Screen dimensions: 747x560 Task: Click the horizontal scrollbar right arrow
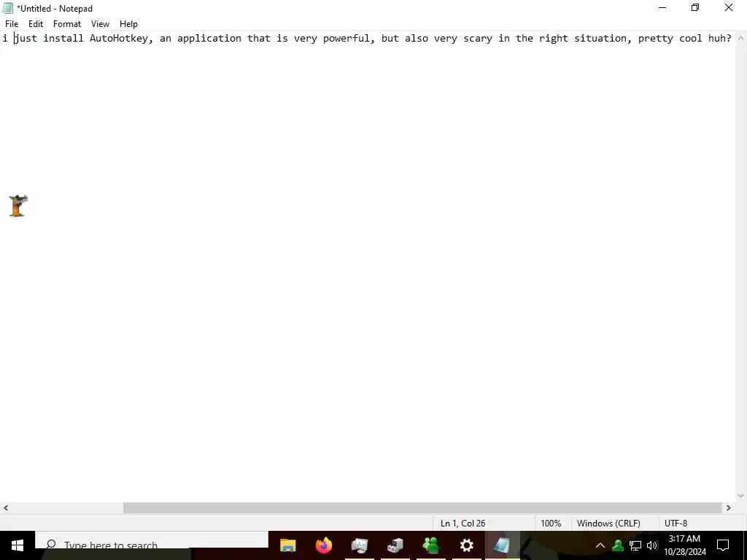click(729, 507)
